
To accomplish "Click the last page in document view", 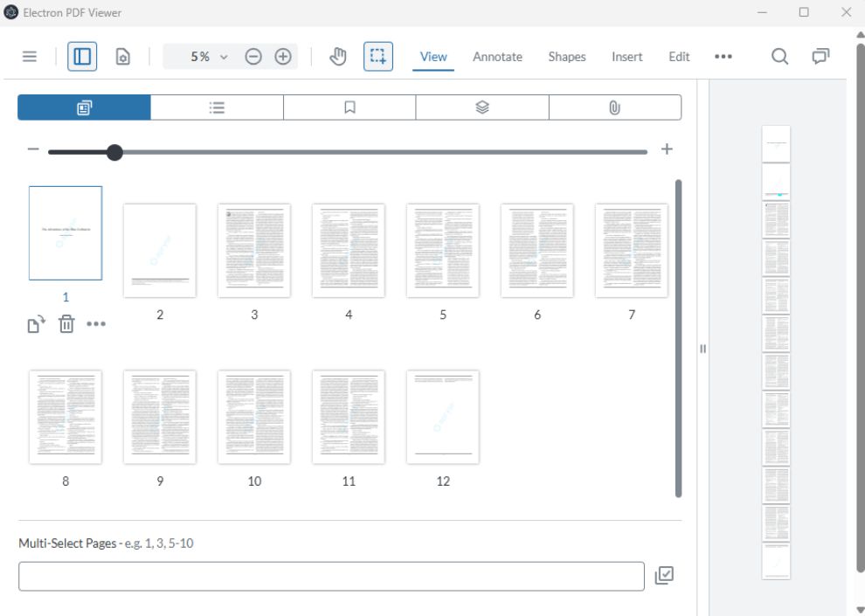I will (776, 562).
